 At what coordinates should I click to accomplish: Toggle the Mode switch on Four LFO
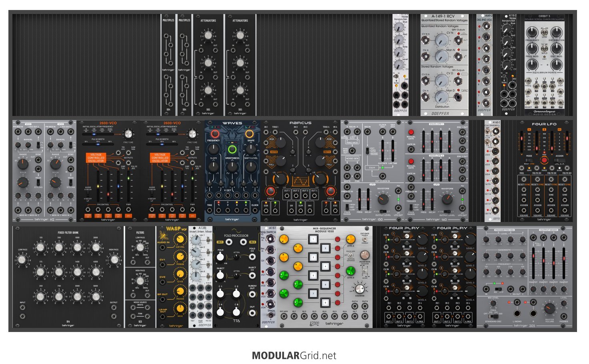click(529, 160)
